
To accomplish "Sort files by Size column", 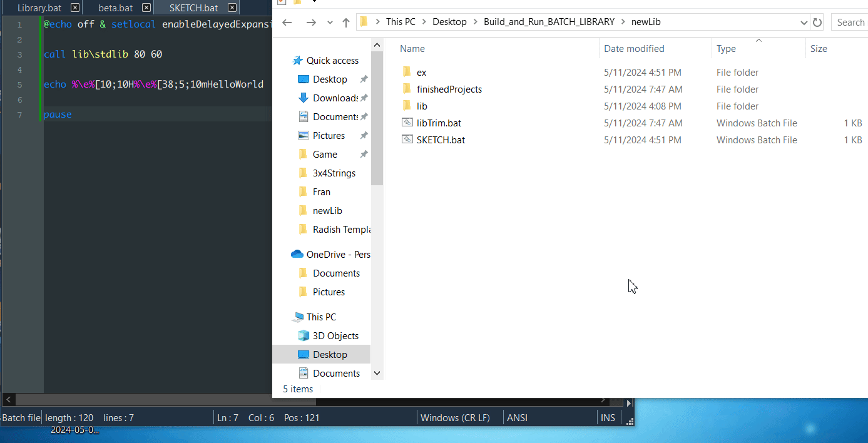I will point(819,49).
